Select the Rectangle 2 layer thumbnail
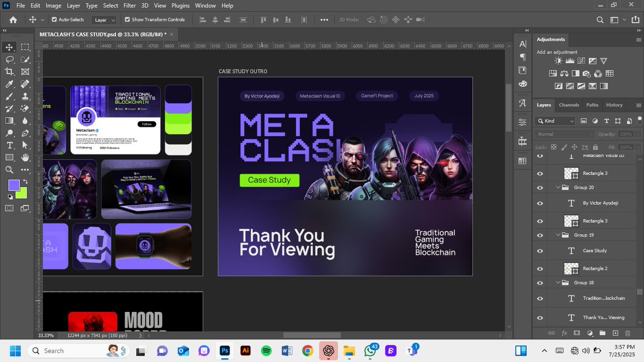644x362 pixels. [x=571, y=268]
